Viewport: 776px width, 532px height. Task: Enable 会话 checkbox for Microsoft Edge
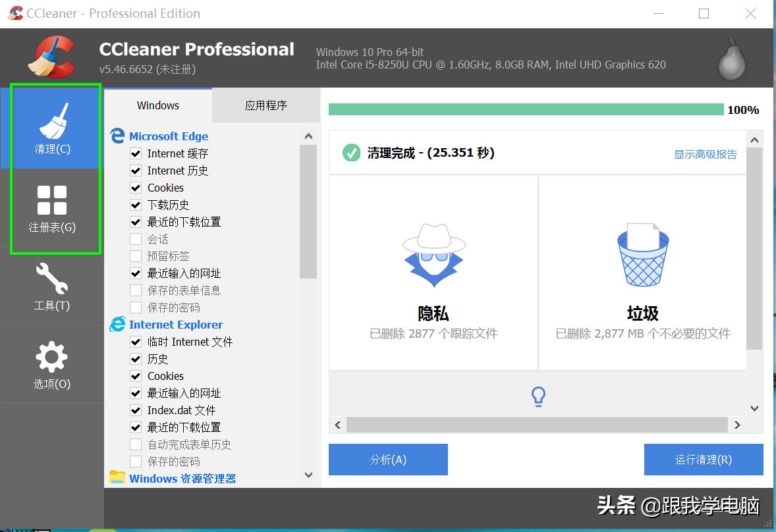pos(136,239)
